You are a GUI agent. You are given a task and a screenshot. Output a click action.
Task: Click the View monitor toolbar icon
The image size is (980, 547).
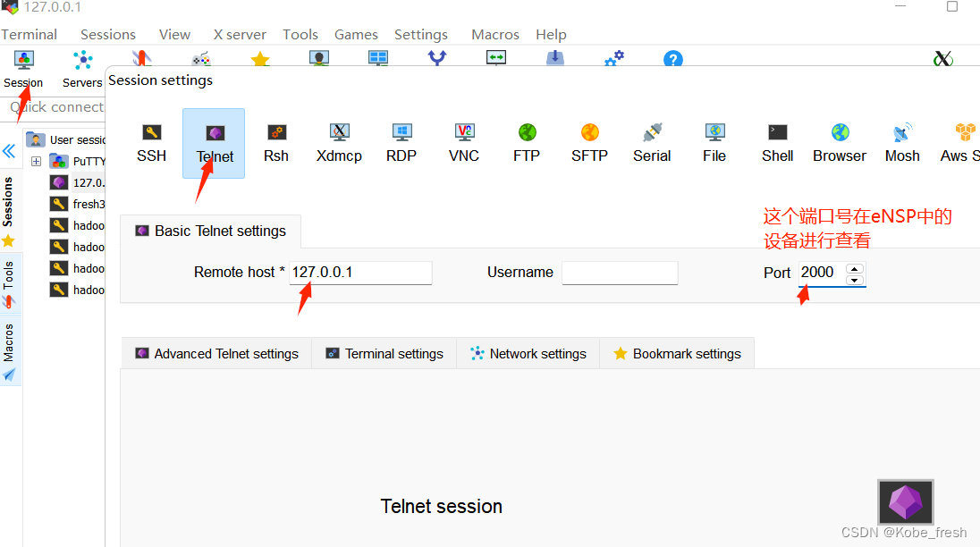pyautogui.click(x=318, y=59)
